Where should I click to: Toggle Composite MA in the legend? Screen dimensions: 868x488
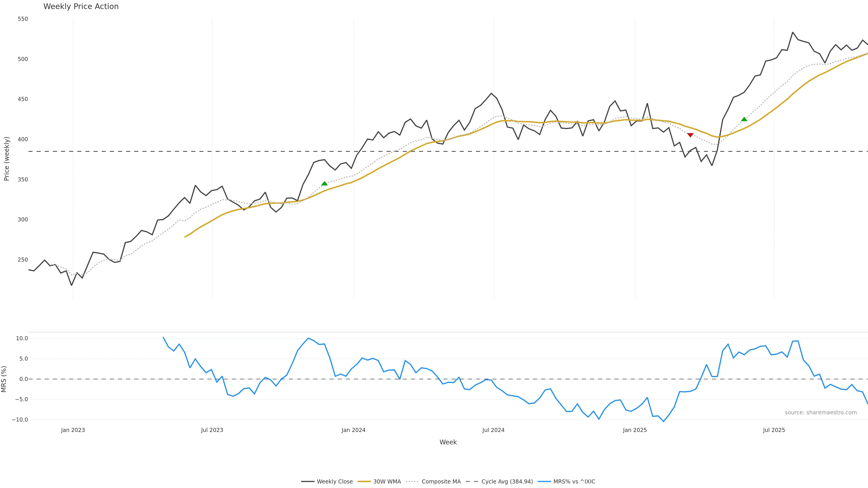(441, 482)
